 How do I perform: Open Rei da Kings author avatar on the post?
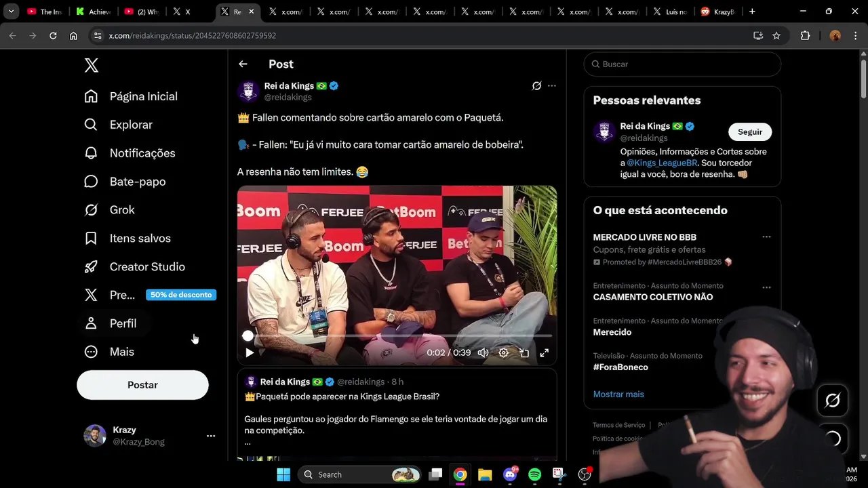(x=249, y=91)
